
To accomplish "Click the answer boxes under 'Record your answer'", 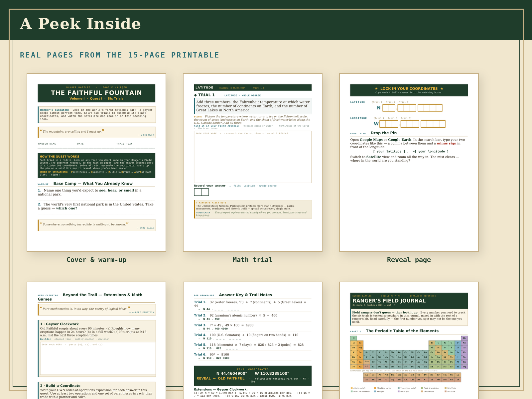I will coord(201,192).
